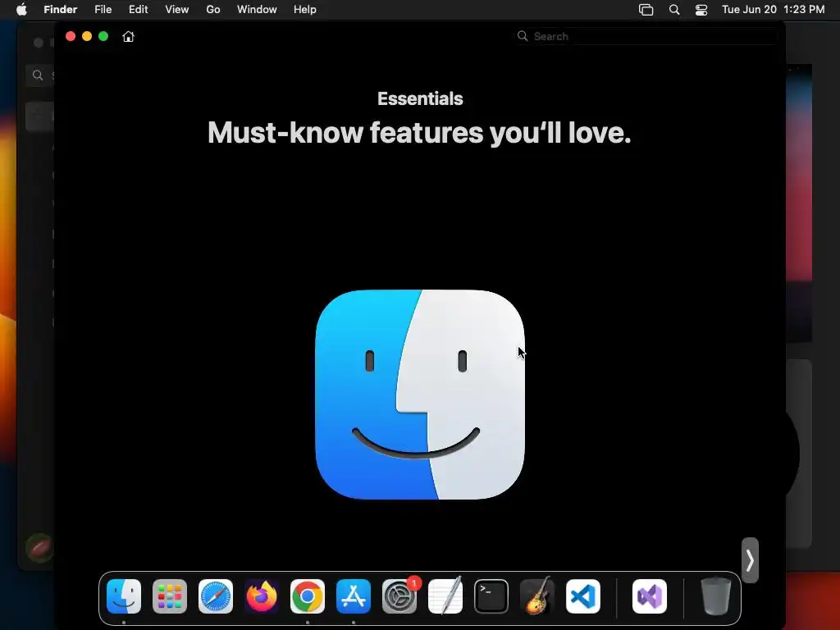Open Stage Manager windows icon in menu bar

(x=646, y=10)
